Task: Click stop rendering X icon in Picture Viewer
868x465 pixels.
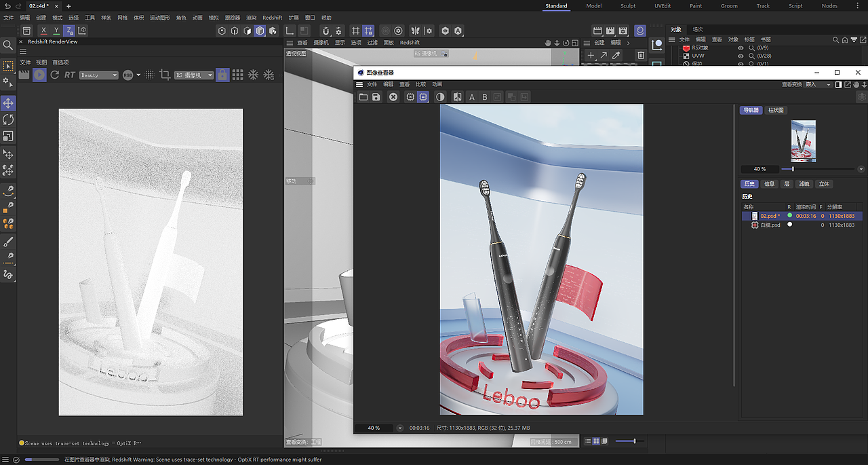Action: click(393, 97)
